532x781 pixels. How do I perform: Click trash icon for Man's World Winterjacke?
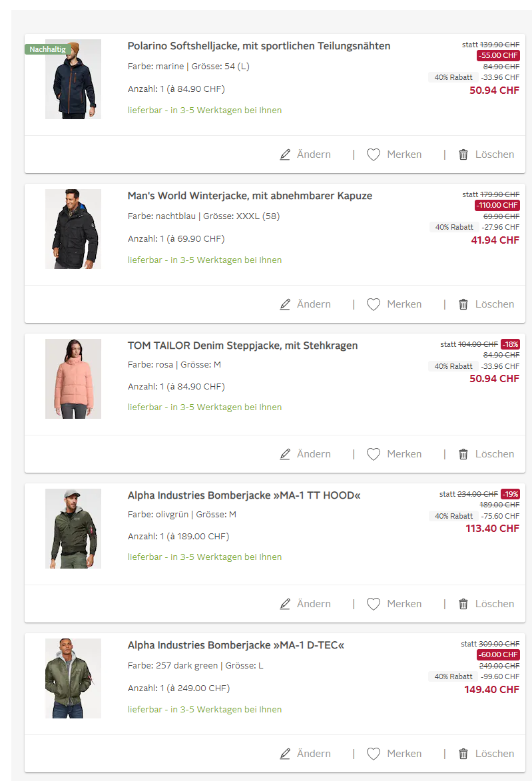point(463,304)
